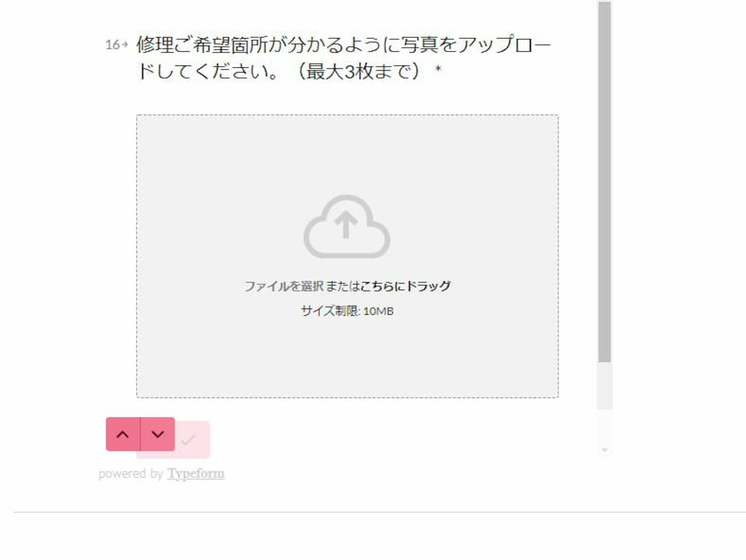This screenshot has width=746, height=560.
Task: Go to previous question with up chevron
Action: point(123,434)
